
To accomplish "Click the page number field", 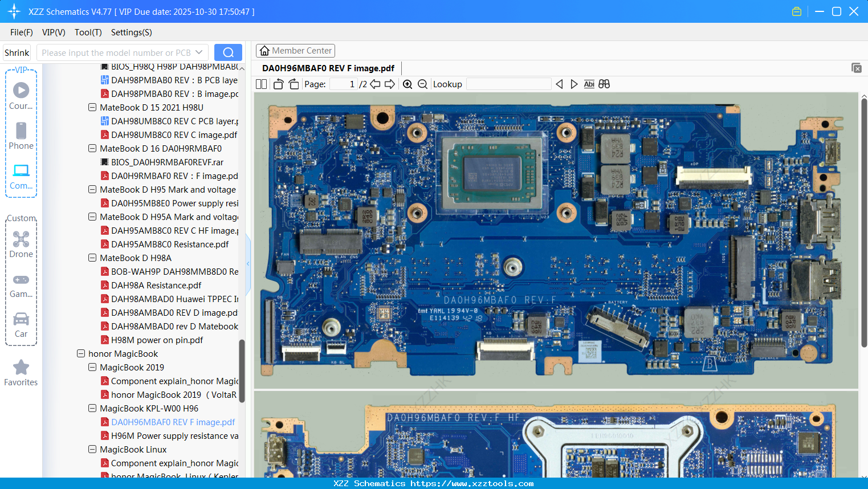I will pyautogui.click(x=344, y=84).
